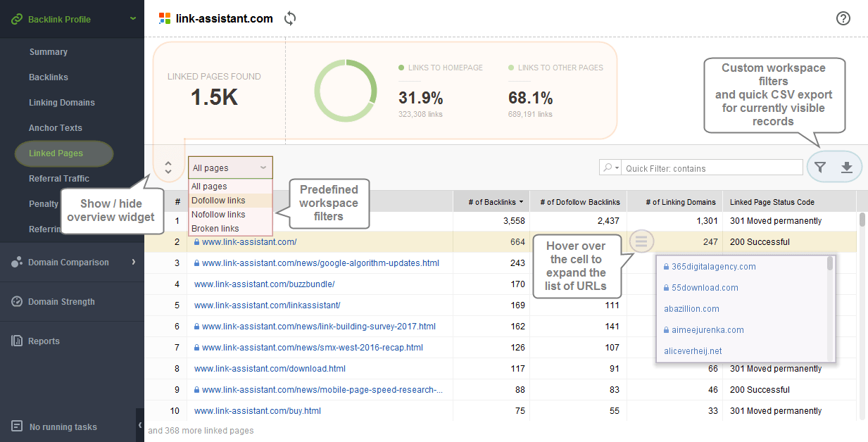This screenshot has height=442, width=868.
Task: Click the refresh icon beside link-assistant.com
Action: pos(290,18)
